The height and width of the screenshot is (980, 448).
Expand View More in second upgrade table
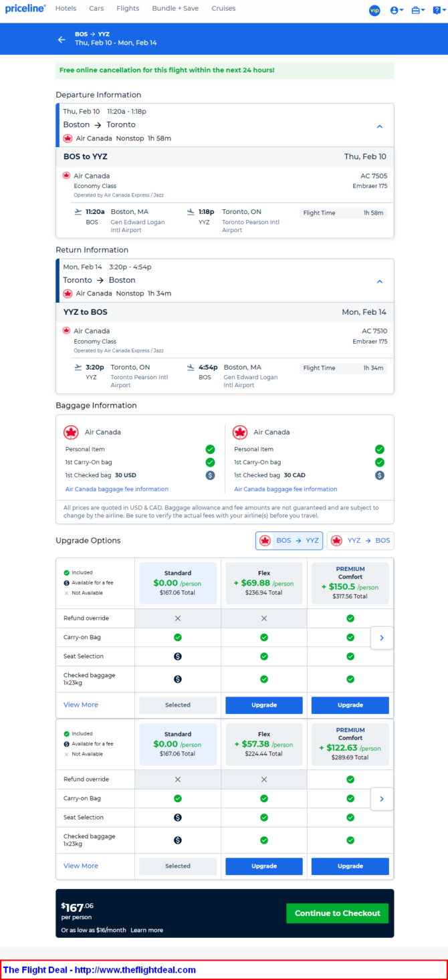[81, 866]
